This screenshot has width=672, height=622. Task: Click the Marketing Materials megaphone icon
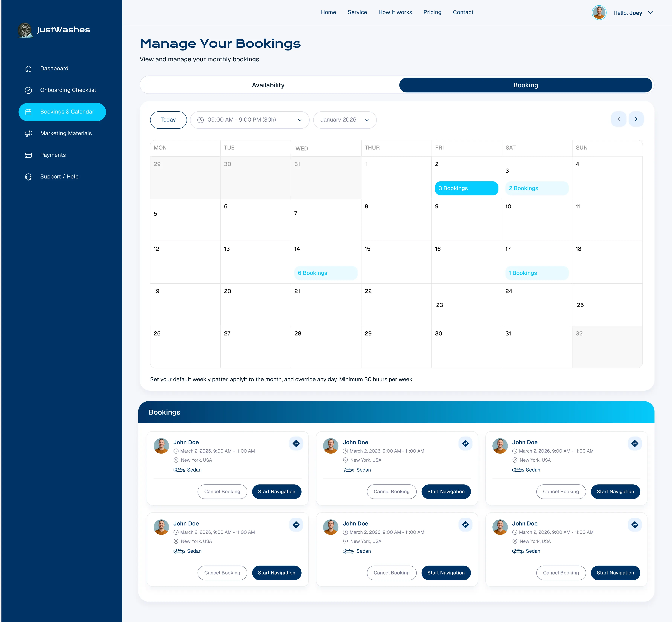coord(28,134)
